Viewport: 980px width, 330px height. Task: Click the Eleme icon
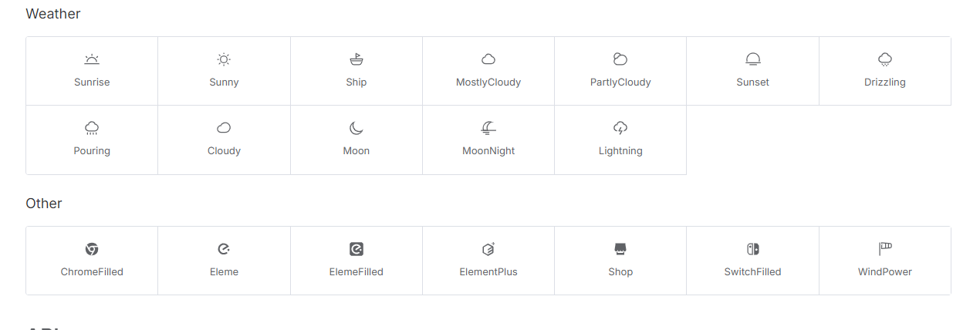pos(224,261)
